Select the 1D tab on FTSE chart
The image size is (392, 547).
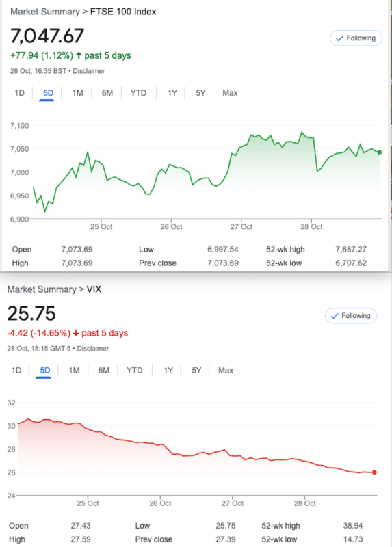[x=20, y=93]
